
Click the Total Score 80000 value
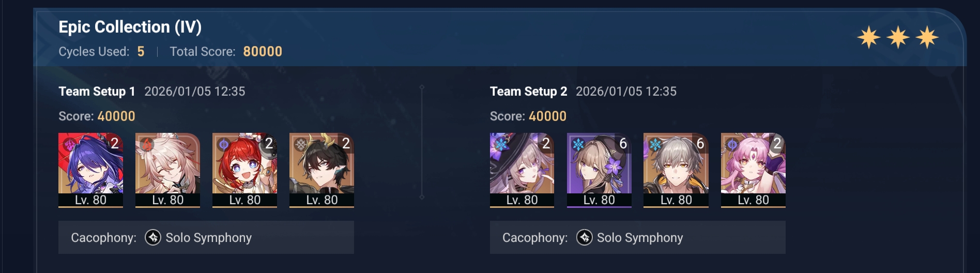[263, 52]
